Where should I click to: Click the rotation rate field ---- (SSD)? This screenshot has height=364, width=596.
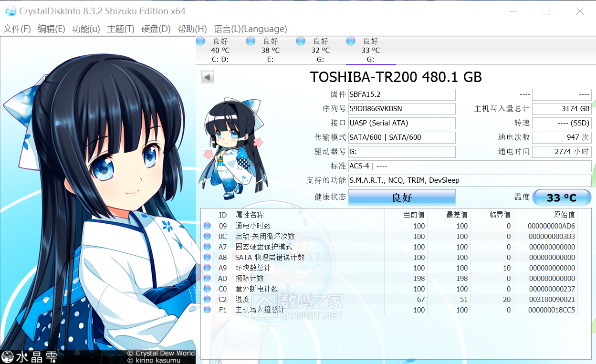click(x=562, y=123)
